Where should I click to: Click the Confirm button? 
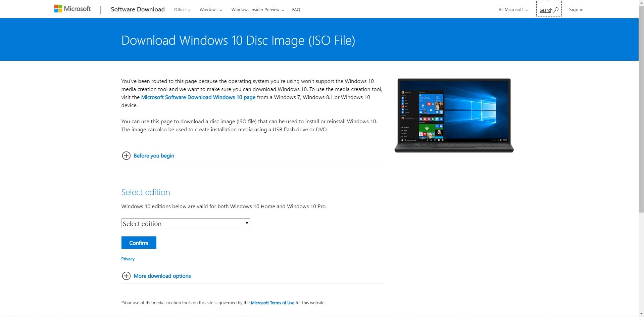click(139, 243)
